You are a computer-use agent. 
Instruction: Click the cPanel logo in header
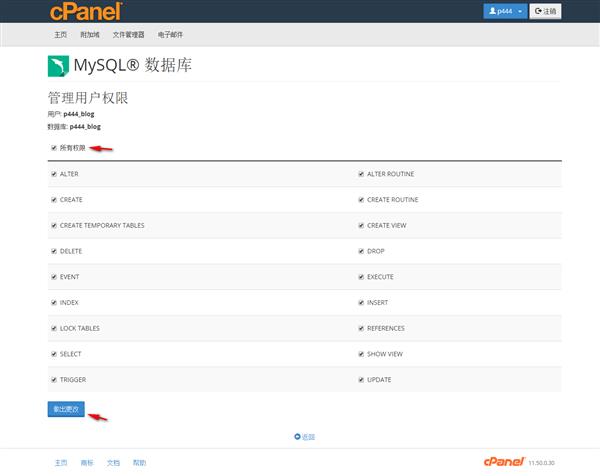pyautogui.click(x=86, y=11)
